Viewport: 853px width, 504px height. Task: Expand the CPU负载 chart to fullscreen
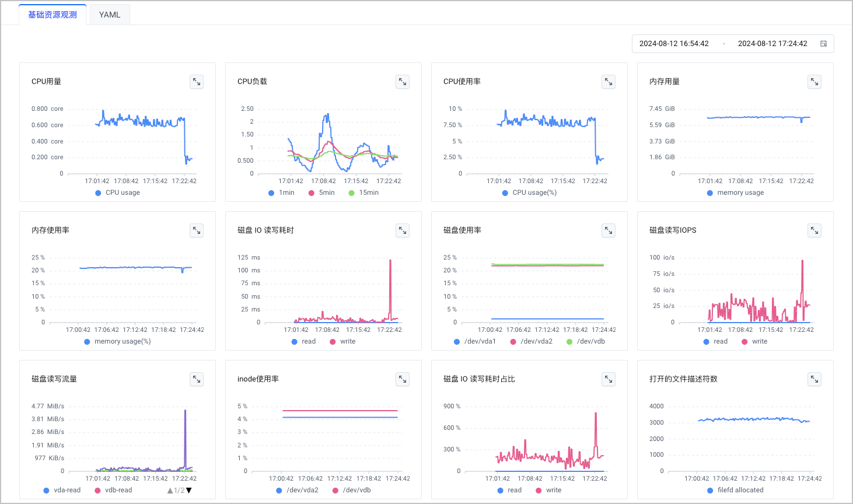click(x=403, y=82)
